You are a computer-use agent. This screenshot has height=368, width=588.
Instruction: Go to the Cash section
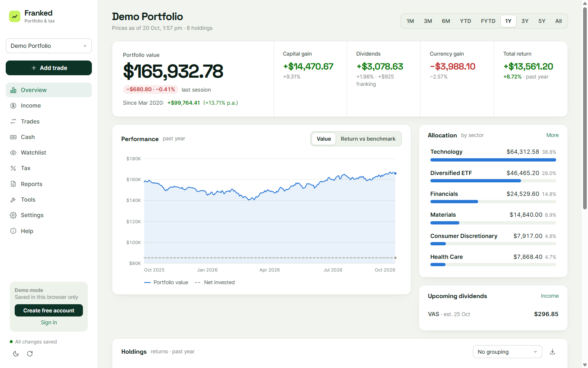click(49, 137)
